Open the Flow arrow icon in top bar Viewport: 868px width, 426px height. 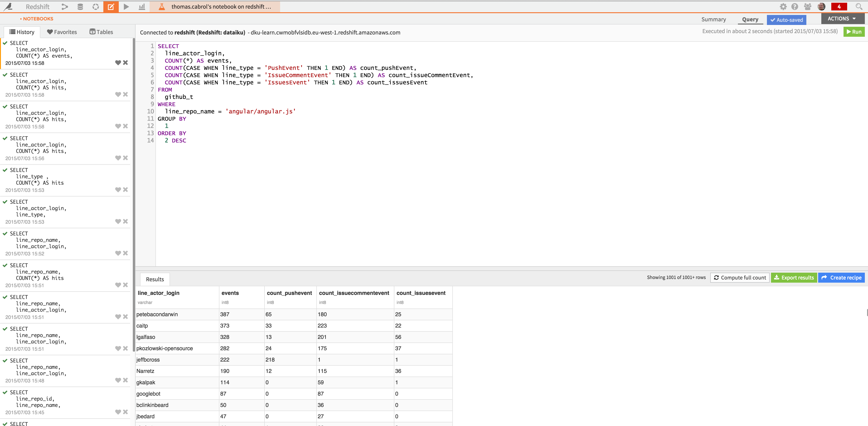click(x=65, y=7)
